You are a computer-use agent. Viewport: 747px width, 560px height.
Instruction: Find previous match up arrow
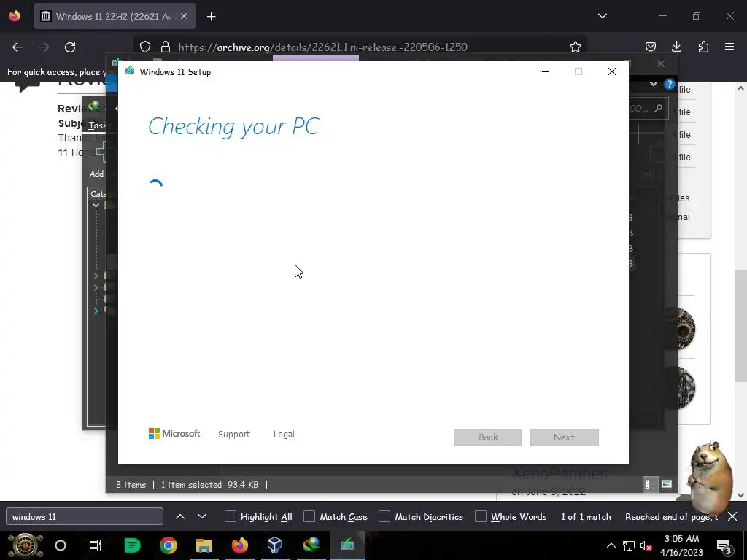[x=180, y=516]
